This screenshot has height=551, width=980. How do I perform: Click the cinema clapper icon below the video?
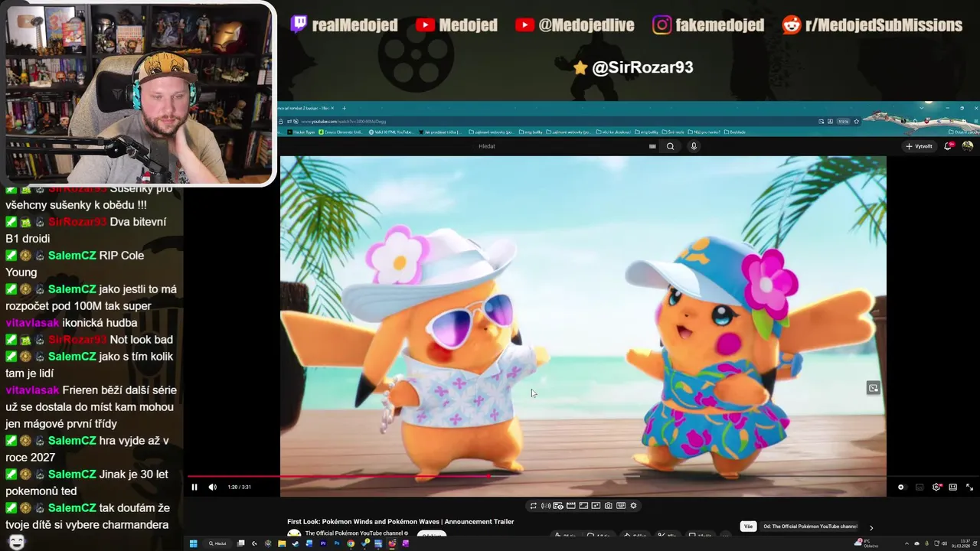(x=571, y=505)
